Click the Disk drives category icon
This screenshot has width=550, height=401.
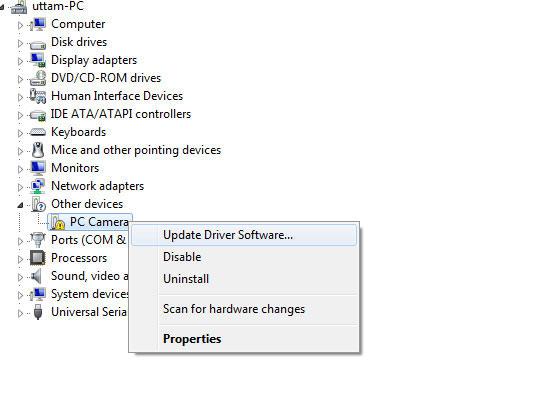pyautogui.click(x=38, y=45)
